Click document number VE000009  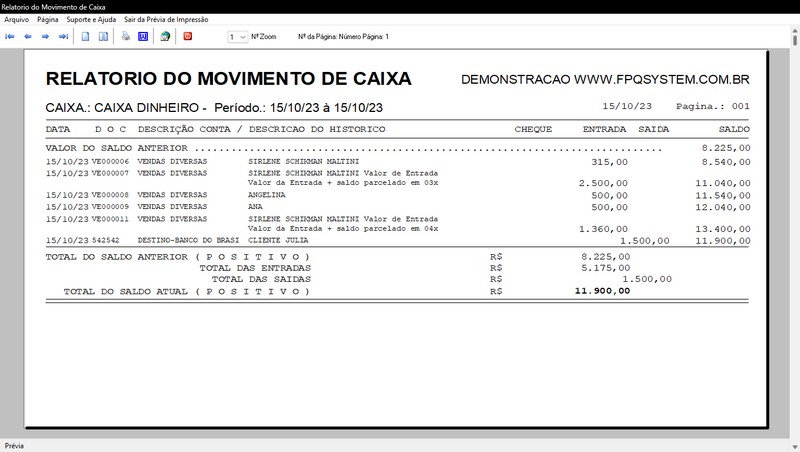click(x=110, y=207)
